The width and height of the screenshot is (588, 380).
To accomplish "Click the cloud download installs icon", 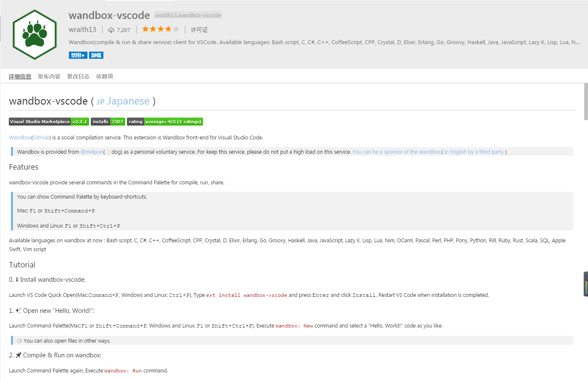I will click(111, 30).
